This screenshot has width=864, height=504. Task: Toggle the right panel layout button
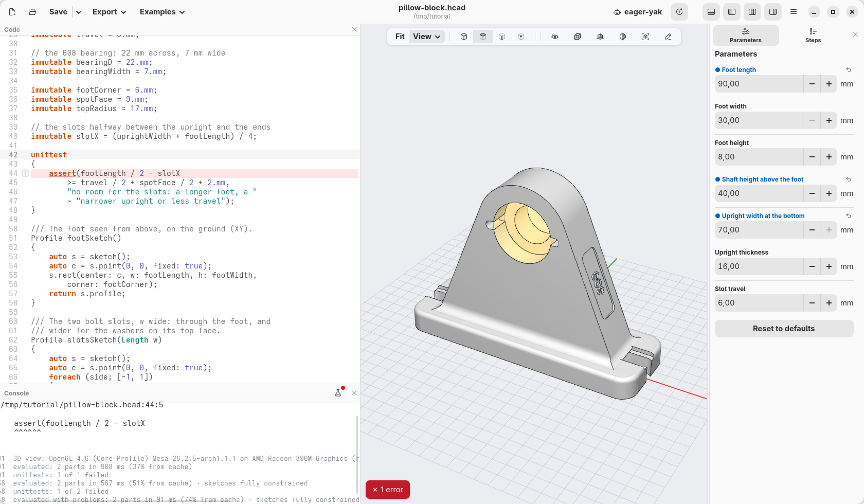(773, 12)
